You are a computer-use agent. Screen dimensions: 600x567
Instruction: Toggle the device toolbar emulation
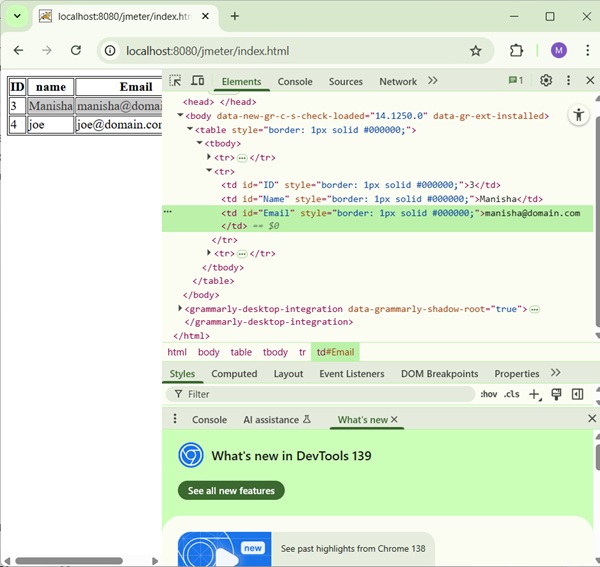pyautogui.click(x=197, y=81)
